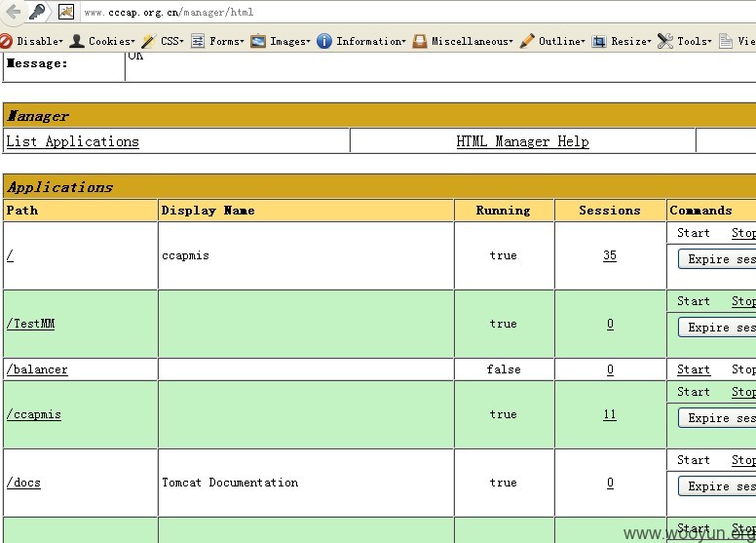Image resolution: width=756 pixels, height=543 pixels.
Task: Open the CSS toolbar menu
Action: coord(163,41)
